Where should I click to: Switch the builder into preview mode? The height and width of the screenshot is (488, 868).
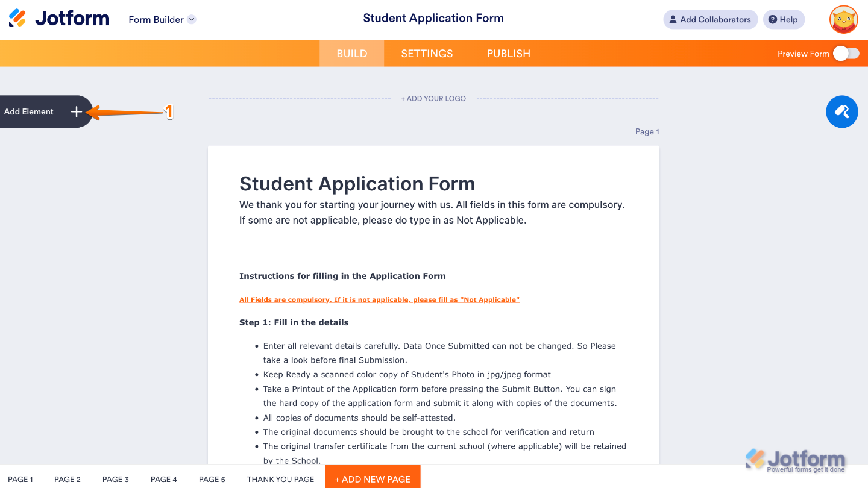pos(846,54)
